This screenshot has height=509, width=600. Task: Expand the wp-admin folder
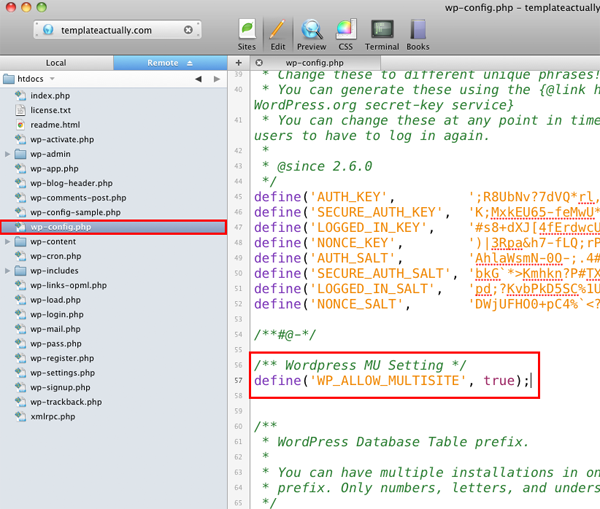coord(7,154)
